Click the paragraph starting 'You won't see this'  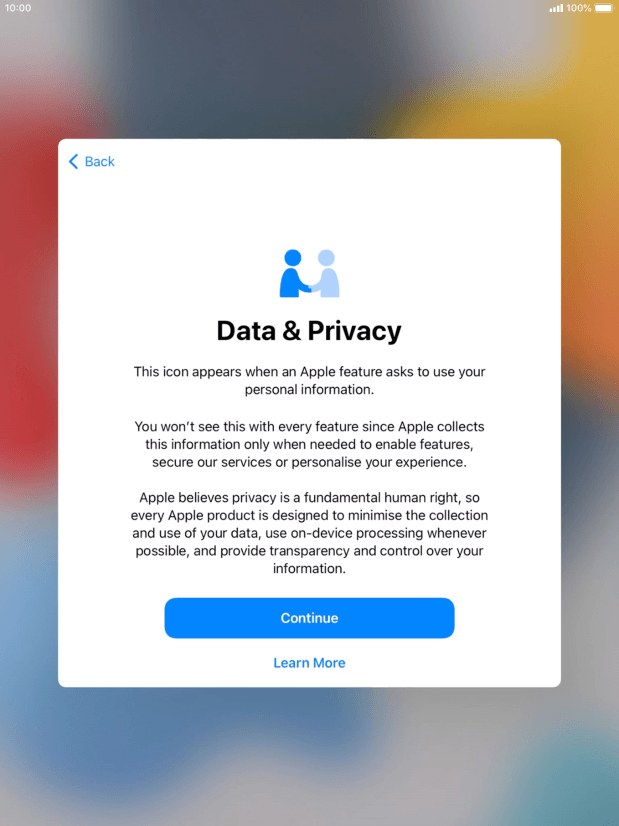[x=309, y=444]
